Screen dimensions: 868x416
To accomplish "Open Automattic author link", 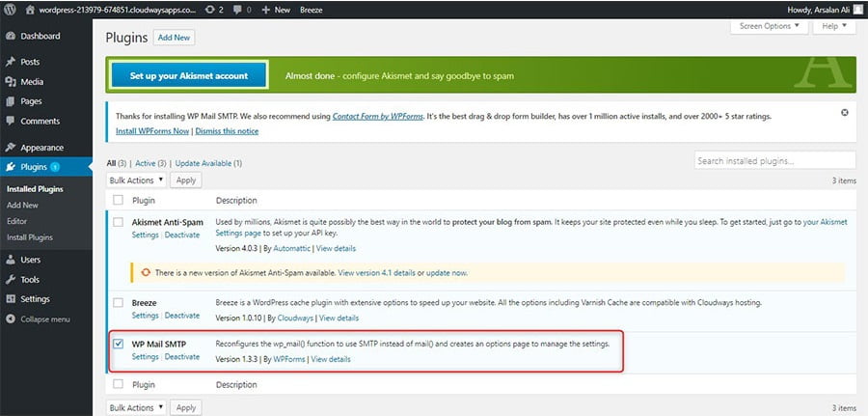I will [291, 248].
